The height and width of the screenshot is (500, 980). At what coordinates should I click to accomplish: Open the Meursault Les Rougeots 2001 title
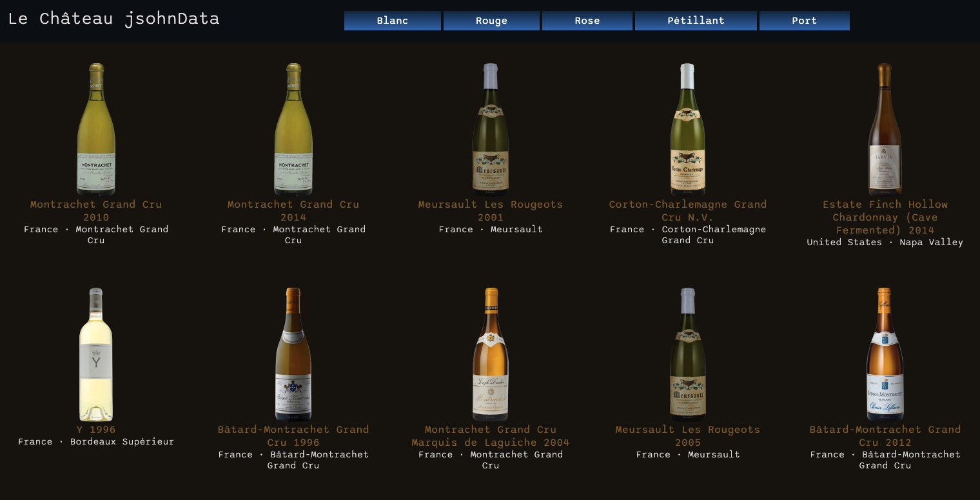click(x=491, y=211)
